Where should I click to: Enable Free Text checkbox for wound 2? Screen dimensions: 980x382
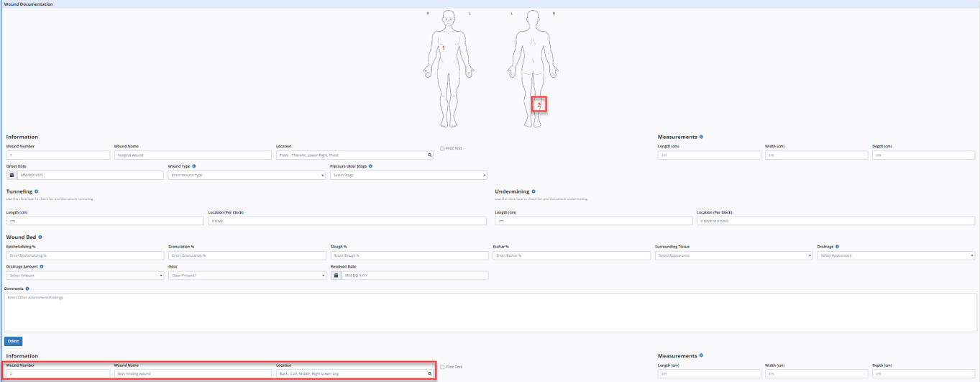442,367
